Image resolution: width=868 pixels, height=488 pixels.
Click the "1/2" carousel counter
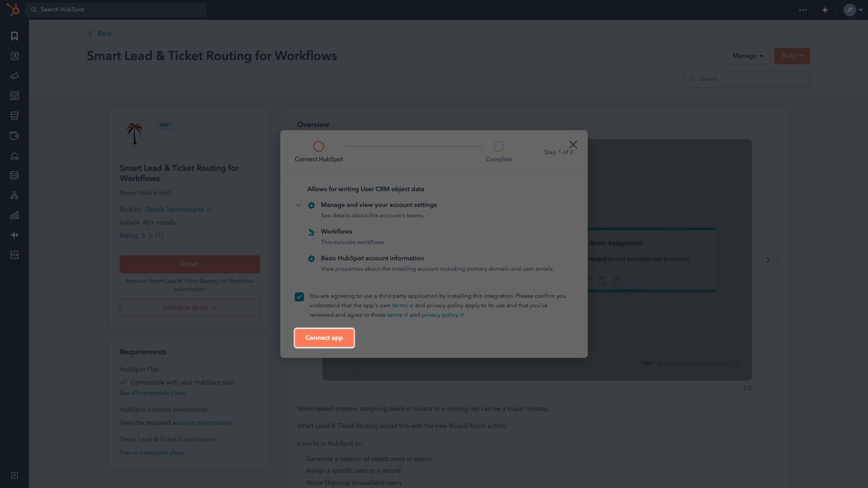tap(747, 388)
